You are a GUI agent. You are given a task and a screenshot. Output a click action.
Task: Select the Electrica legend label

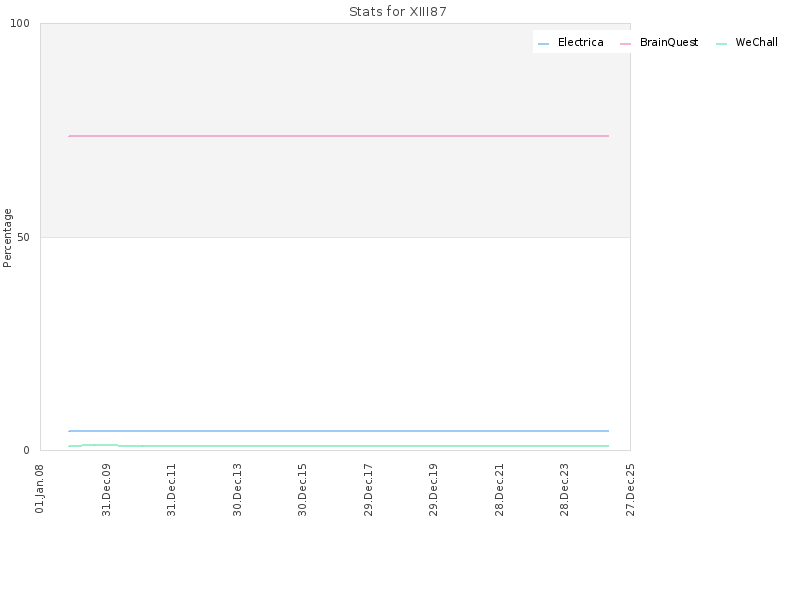[x=581, y=42]
